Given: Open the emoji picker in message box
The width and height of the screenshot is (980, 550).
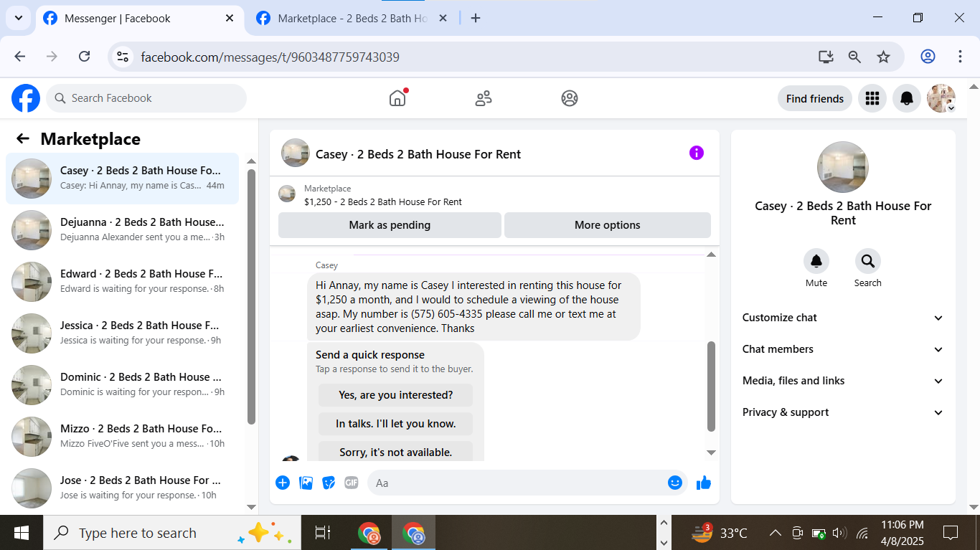Looking at the screenshot, I should click(674, 483).
